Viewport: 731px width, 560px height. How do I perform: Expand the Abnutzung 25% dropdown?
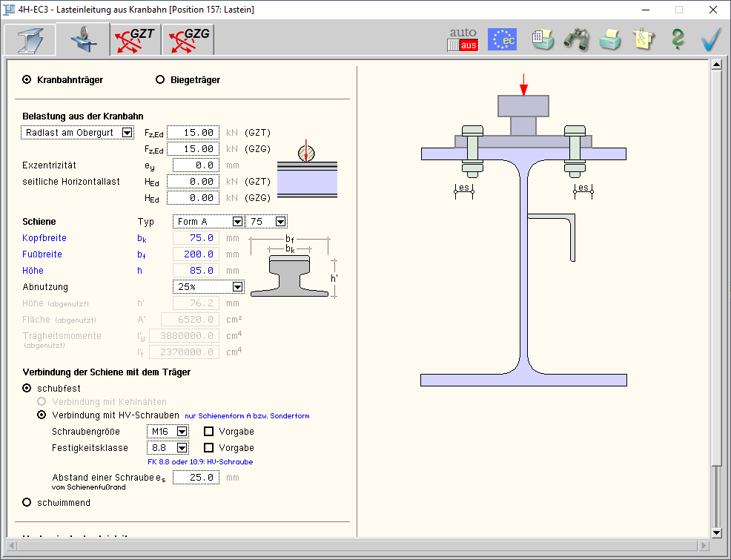point(237,287)
